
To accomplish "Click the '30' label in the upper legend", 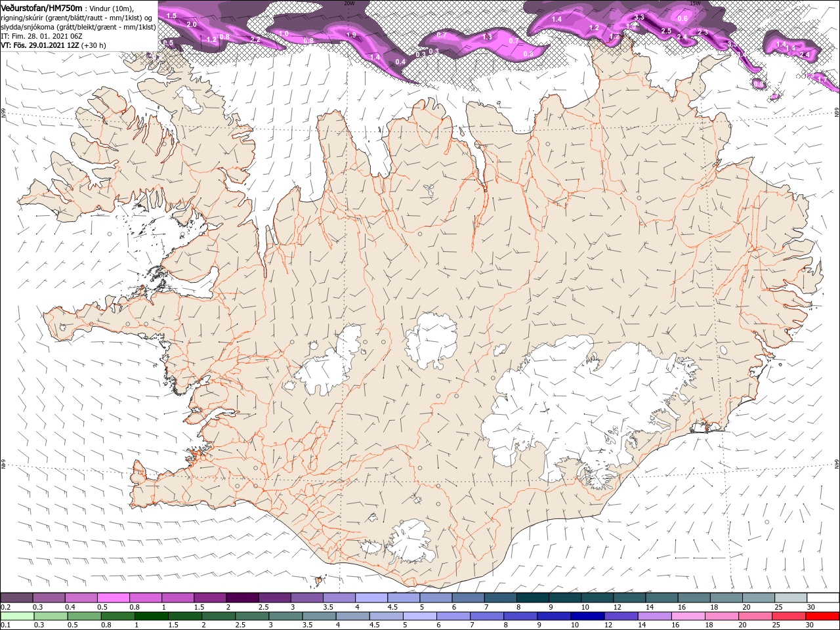I will point(810,607).
